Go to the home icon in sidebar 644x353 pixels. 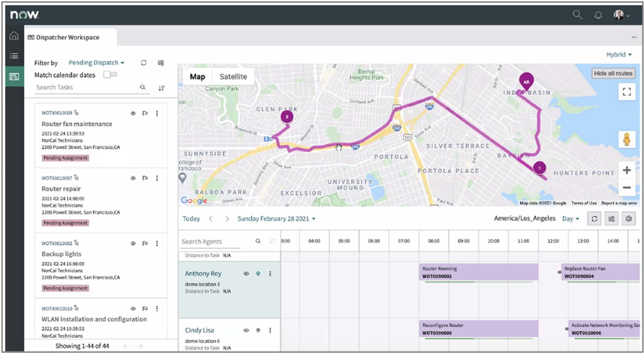pos(14,35)
